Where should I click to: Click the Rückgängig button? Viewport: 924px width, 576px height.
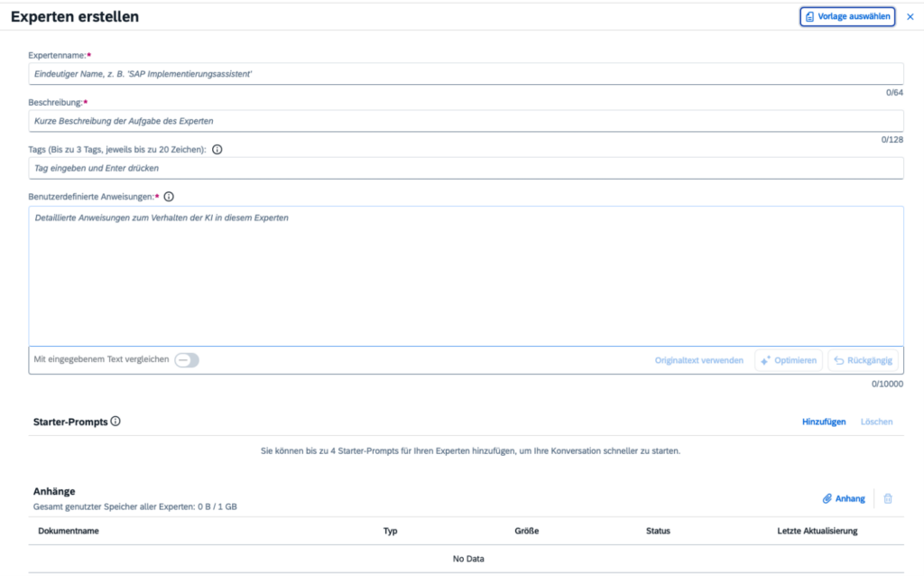coord(863,360)
